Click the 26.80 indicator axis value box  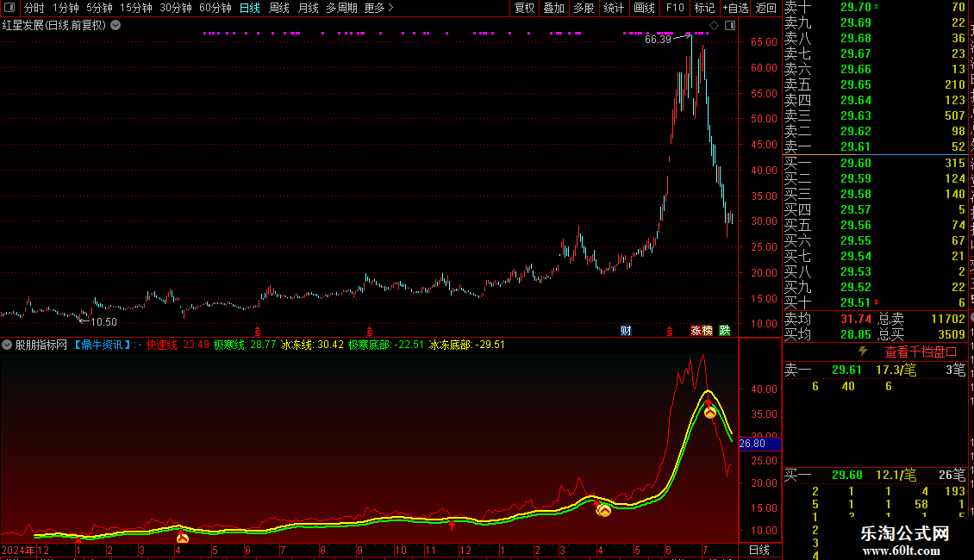[759, 444]
